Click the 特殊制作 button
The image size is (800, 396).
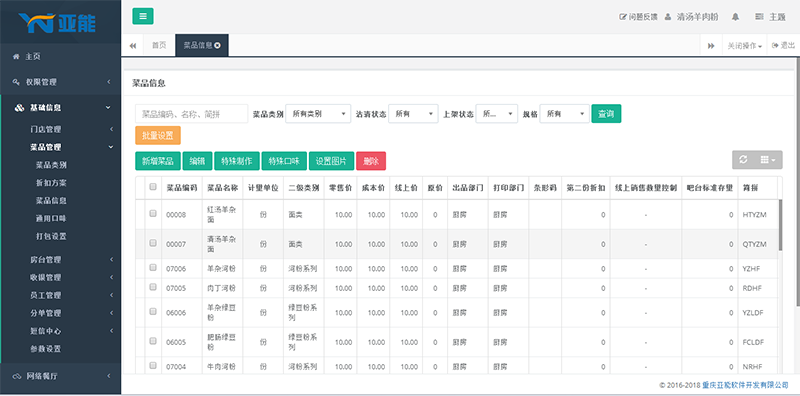[237, 161]
